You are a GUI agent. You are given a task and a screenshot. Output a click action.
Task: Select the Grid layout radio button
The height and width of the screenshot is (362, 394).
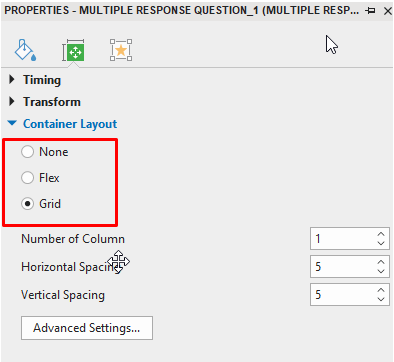(x=27, y=204)
